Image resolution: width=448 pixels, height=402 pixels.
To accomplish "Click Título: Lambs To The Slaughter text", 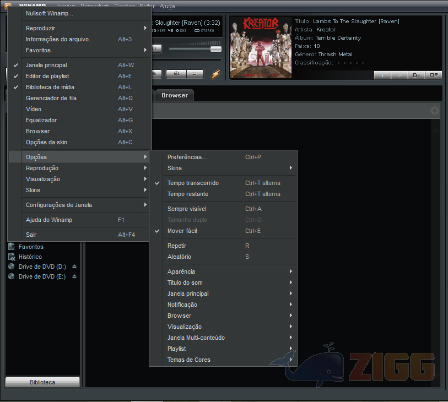I will [347, 21].
